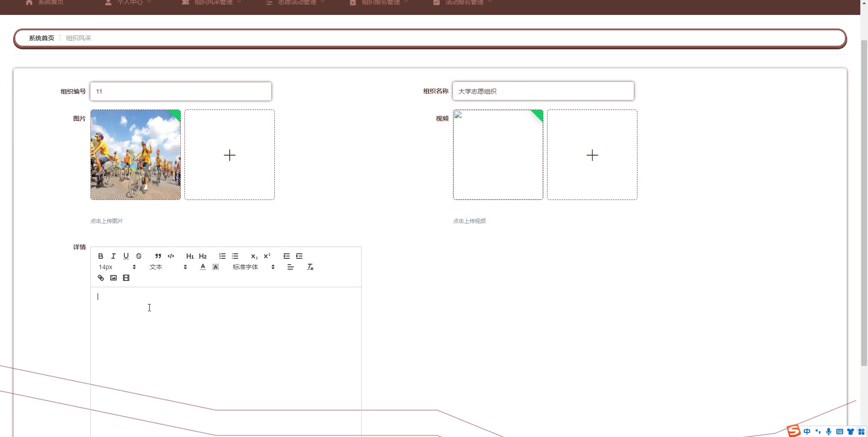This screenshot has height=437, width=868.
Task: Open the 文本 heading style dropdown
Action: click(168, 267)
